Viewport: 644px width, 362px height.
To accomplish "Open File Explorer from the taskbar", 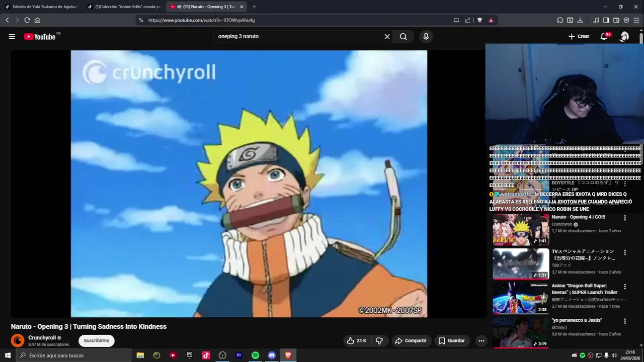I will (x=140, y=355).
